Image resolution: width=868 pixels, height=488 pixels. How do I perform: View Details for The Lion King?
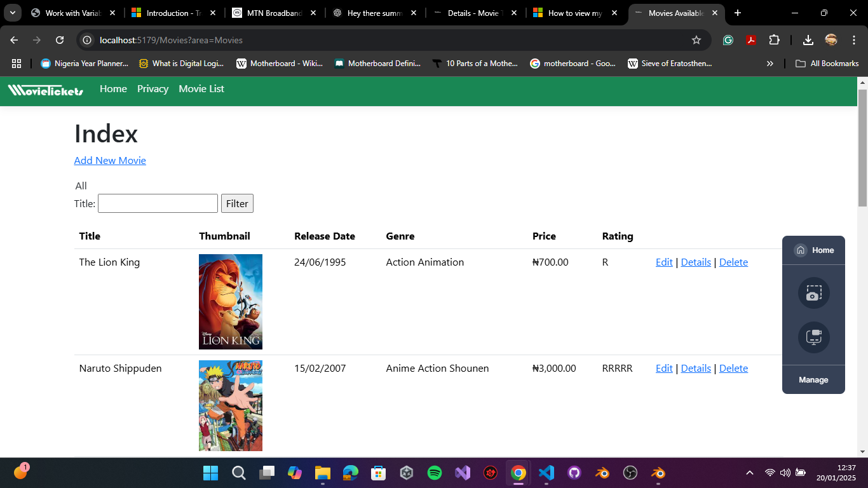[696, 262]
